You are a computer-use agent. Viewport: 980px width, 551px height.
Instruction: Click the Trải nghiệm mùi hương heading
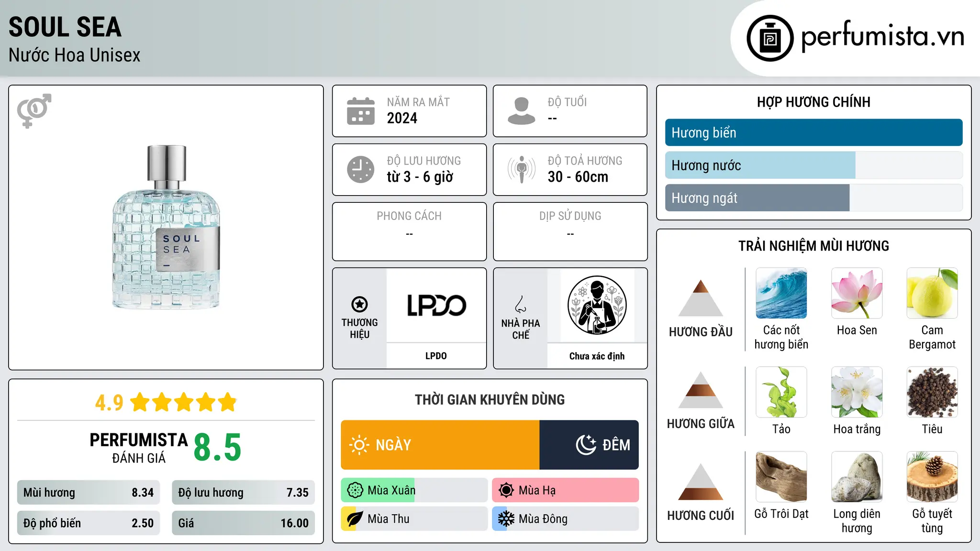click(813, 246)
